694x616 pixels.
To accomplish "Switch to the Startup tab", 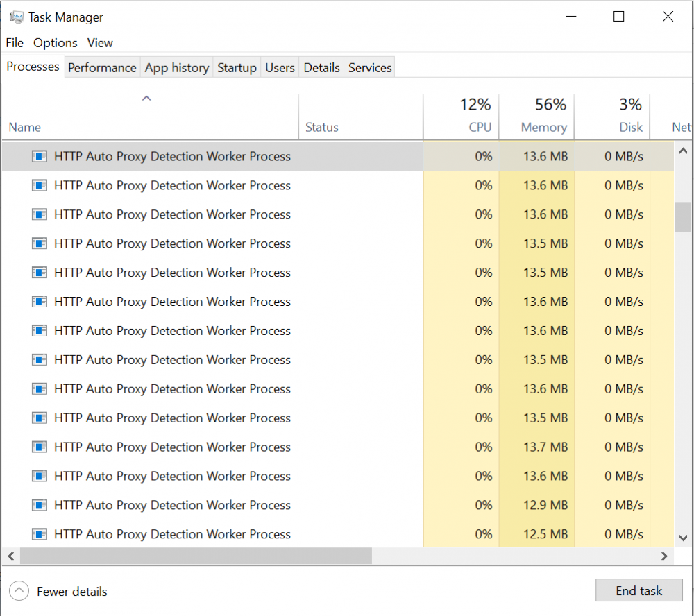I will [x=237, y=68].
